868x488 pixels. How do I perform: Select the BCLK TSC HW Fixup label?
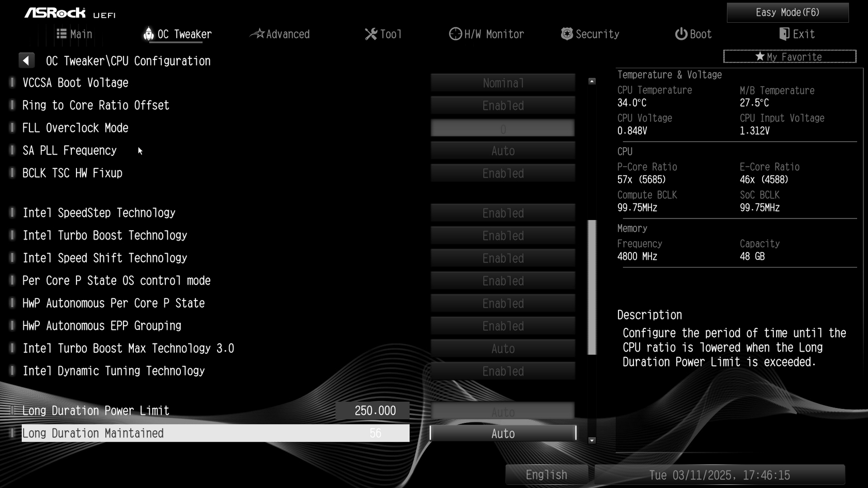[x=72, y=173]
